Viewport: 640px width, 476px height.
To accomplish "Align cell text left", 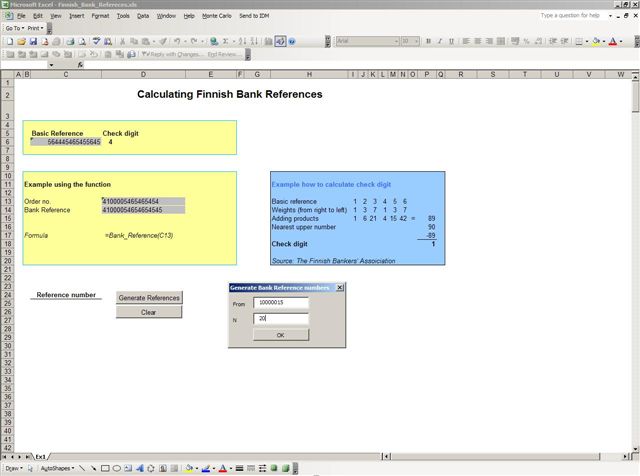I will coord(466,41).
